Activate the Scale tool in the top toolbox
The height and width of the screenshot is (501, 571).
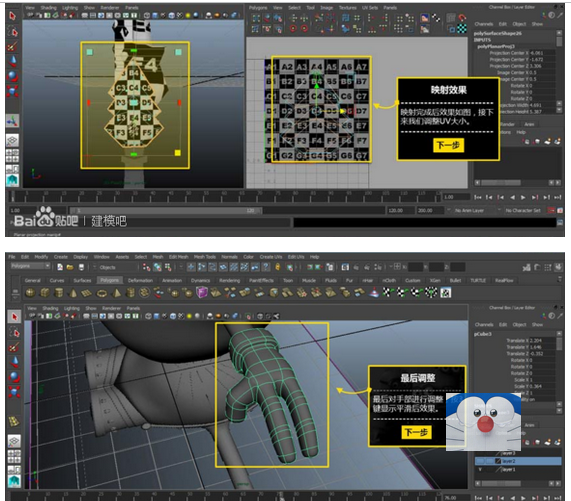coord(12,91)
